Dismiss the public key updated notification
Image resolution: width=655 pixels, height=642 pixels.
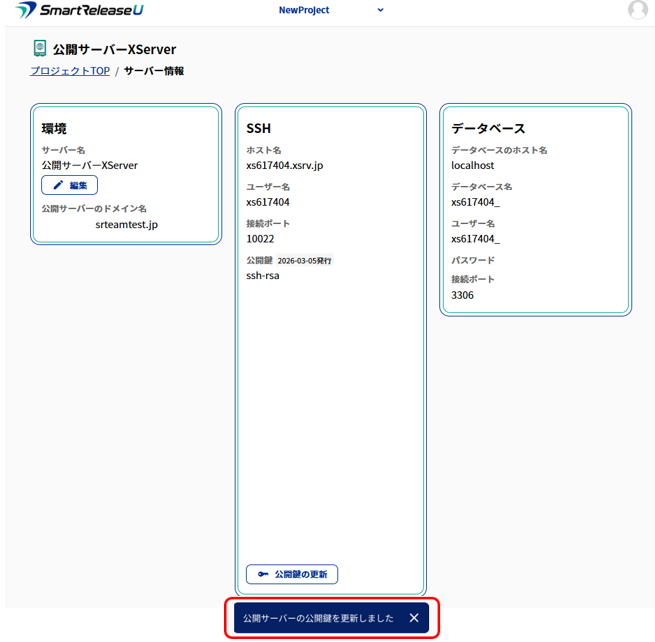click(x=414, y=618)
